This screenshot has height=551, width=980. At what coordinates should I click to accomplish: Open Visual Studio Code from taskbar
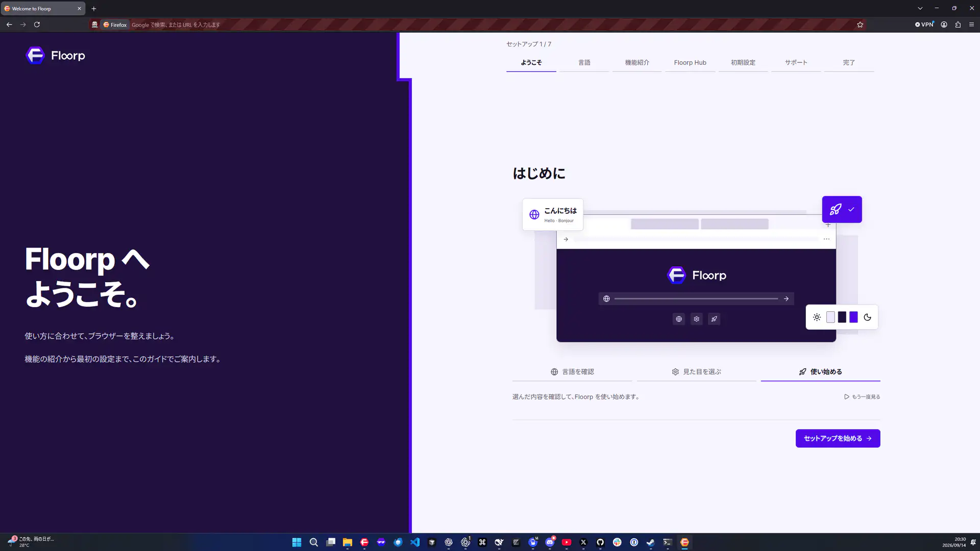point(415,542)
